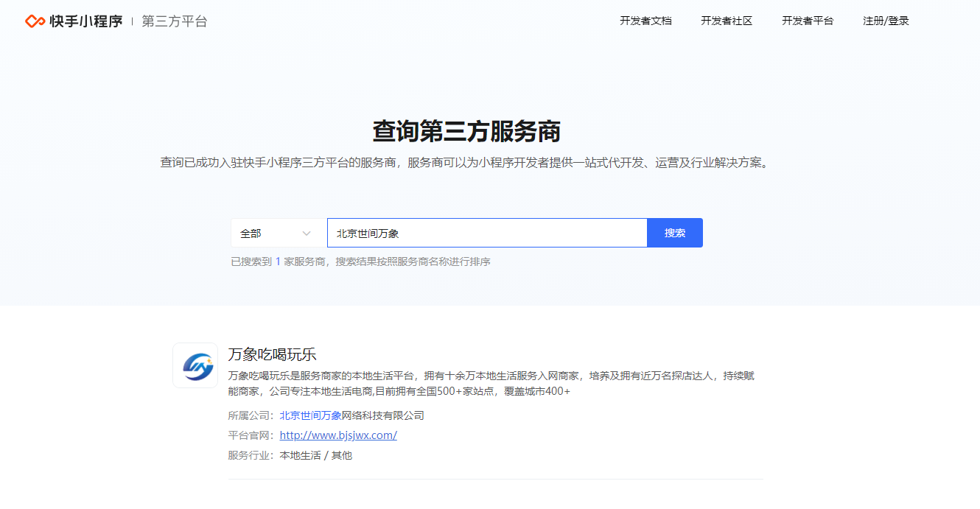
Task: Click the 第三方平台 header label
Action: [175, 21]
